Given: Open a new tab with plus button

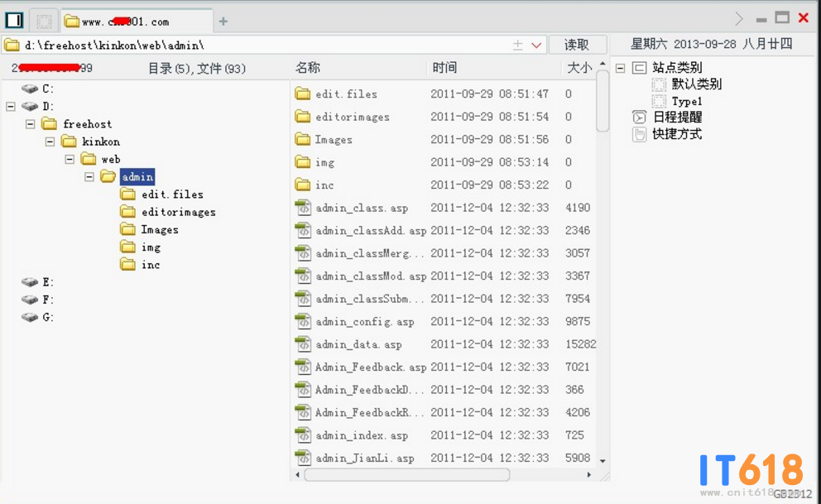Looking at the screenshot, I should tap(223, 22).
